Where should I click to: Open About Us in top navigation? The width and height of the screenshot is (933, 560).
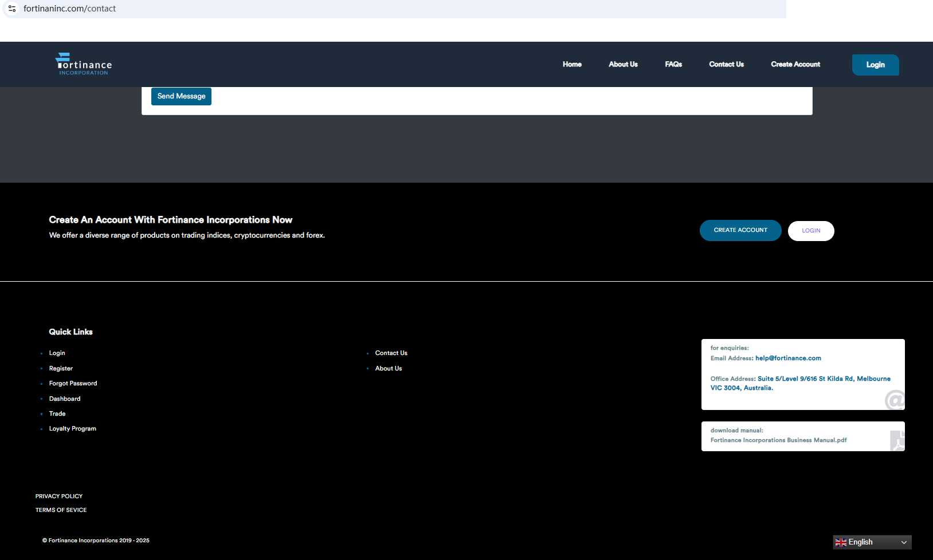[623, 64]
